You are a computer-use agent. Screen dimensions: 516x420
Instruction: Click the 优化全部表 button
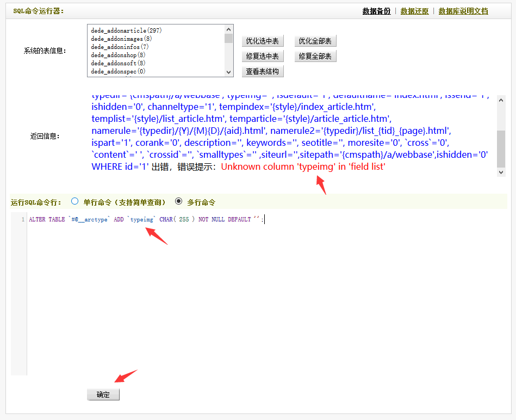[x=315, y=41]
